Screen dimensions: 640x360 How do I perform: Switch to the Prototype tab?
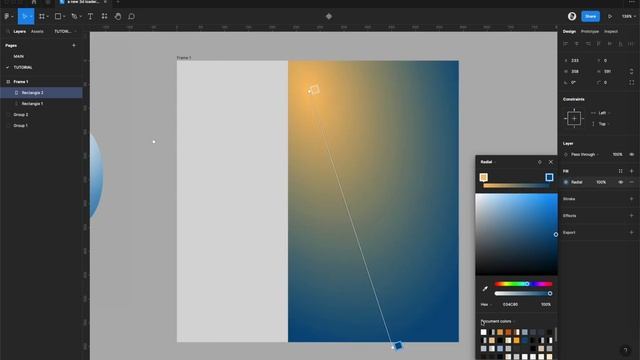tap(589, 31)
